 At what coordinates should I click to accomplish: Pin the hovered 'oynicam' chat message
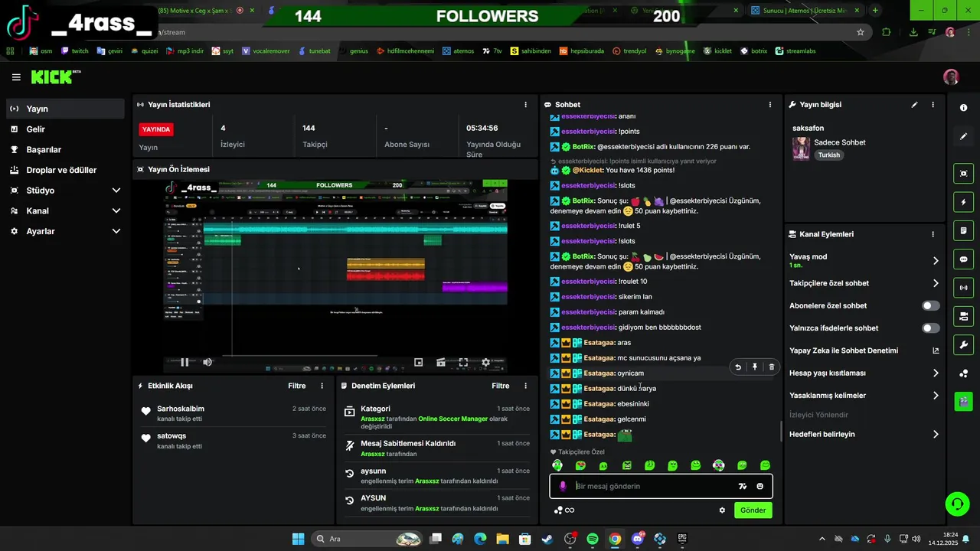pyautogui.click(x=755, y=367)
